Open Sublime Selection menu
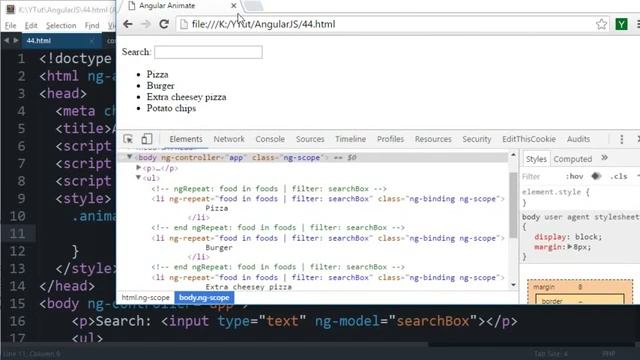The width and height of the screenshot is (640, 360). [61, 25]
